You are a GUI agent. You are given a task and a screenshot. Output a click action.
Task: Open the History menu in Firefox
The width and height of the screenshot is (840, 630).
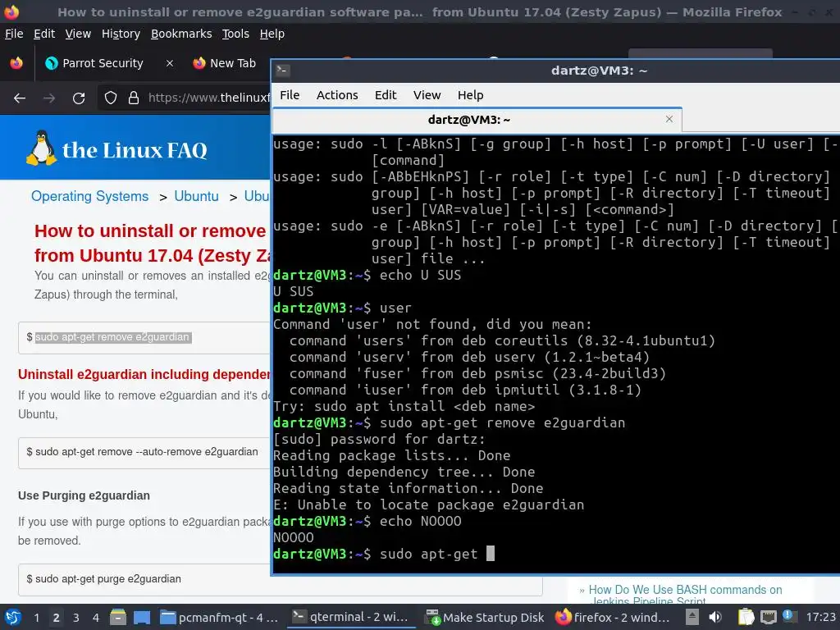point(121,34)
